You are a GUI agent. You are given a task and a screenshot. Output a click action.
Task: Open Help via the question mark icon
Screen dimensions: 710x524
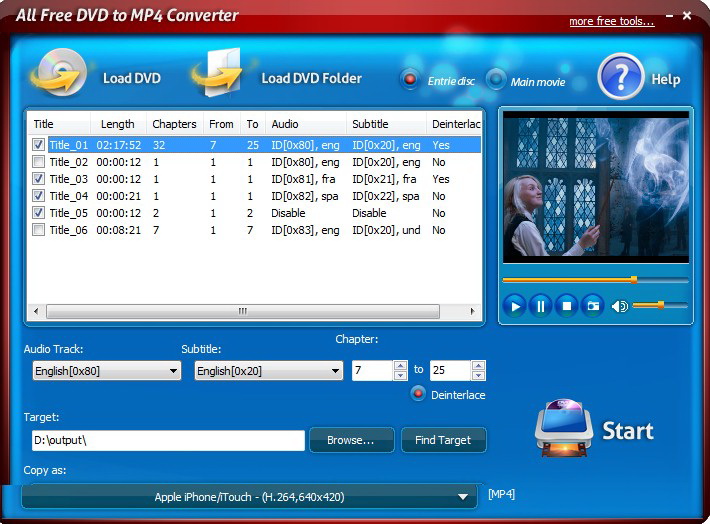(x=620, y=77)
